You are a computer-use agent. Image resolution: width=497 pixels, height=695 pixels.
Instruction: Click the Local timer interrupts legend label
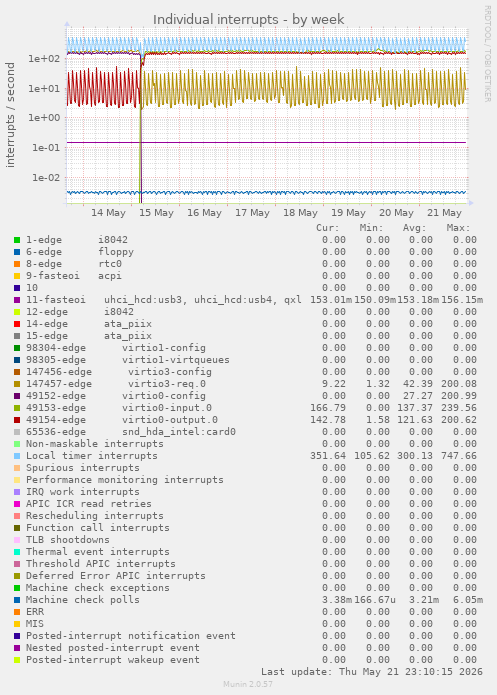pyautogui.click(x=92, y=456)
